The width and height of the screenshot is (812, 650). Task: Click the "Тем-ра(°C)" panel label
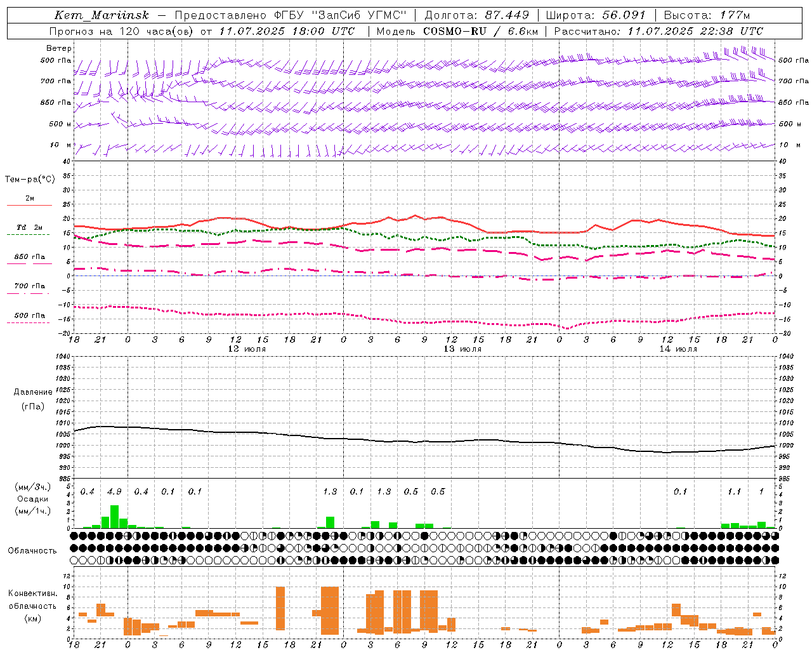(30, 180)
